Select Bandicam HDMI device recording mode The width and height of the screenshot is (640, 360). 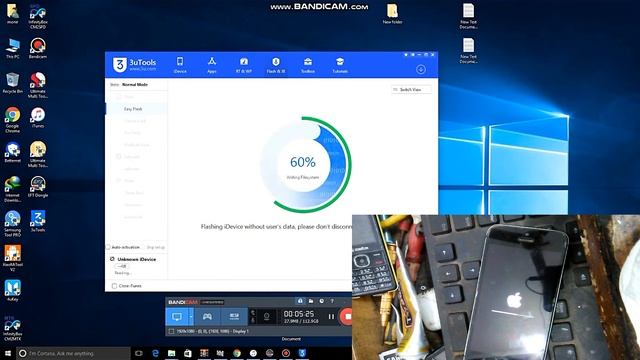coord(234,317)
